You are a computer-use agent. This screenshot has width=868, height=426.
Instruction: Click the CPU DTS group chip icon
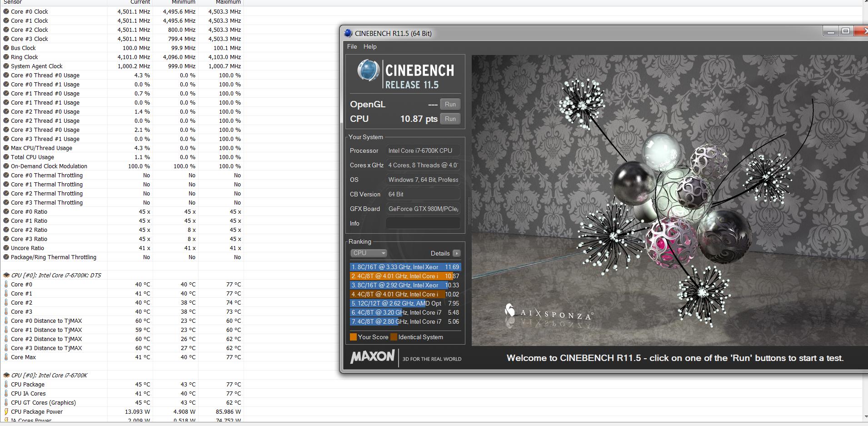pos(6,275)
